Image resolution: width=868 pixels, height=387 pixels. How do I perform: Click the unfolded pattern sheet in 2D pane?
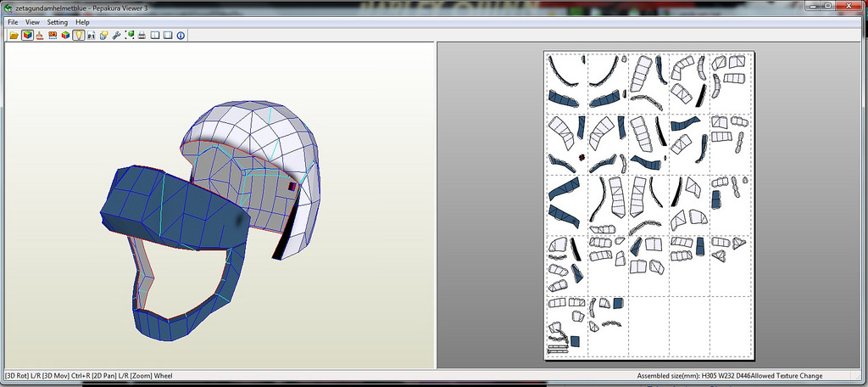(650, 205)
